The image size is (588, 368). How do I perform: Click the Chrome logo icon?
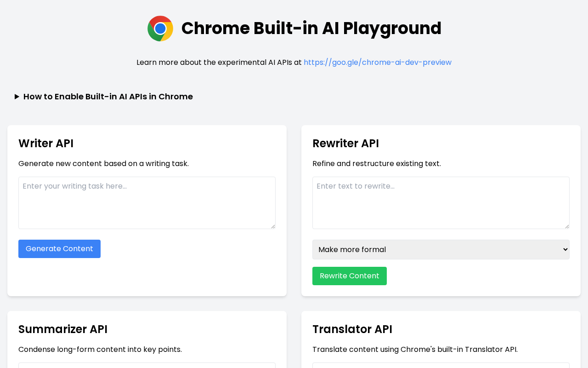pyautogui.click(x=160, y=29)
